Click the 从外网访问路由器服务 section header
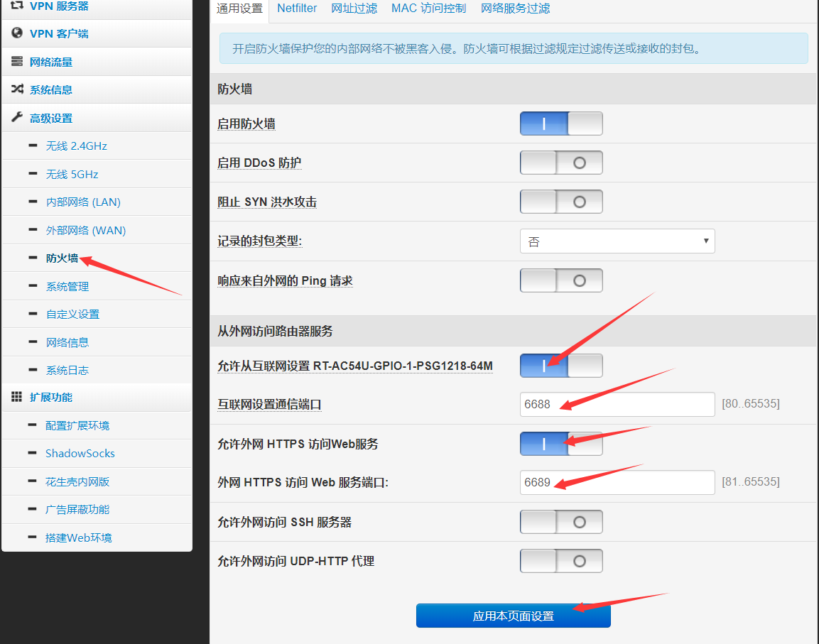Viewport: 819px width, 644px height. pos(275,331)
